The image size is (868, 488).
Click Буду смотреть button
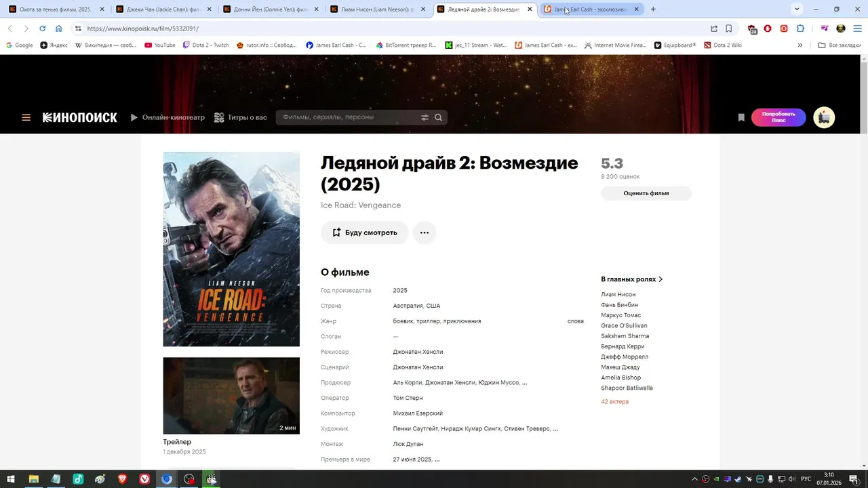tap(365, 232)
